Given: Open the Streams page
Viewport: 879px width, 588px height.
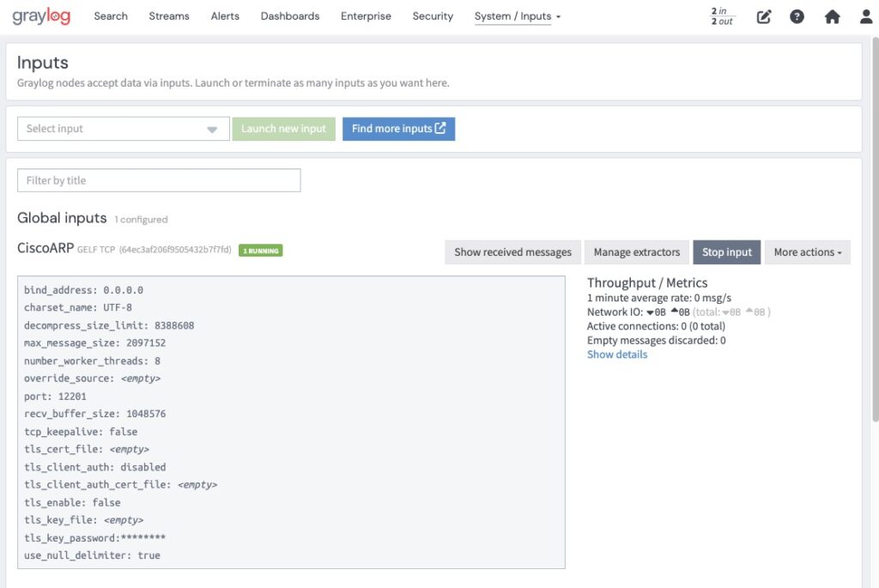Looking at the screenshot, I should (169, 16).
